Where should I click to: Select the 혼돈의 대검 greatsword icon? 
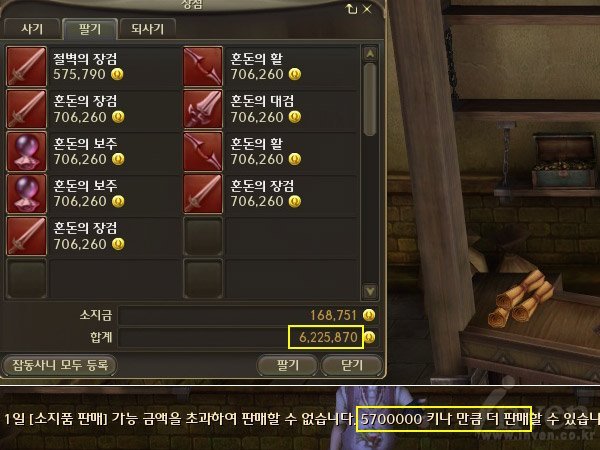click(x=203, y=109)
